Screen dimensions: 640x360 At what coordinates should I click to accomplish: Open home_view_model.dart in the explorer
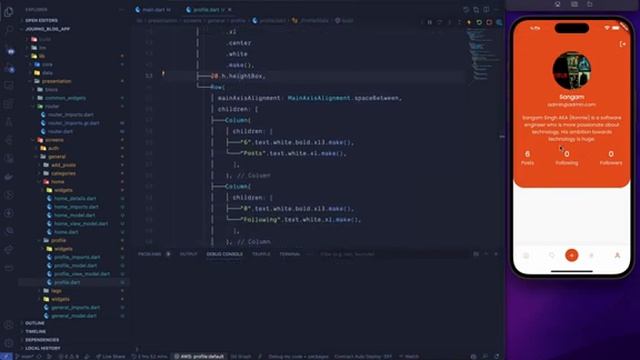tap(81, 224)
